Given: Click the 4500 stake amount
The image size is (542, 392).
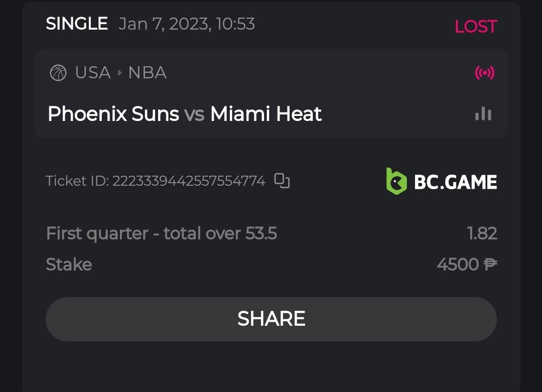Looking at the screenshot, I should click(x=458, y=265).
